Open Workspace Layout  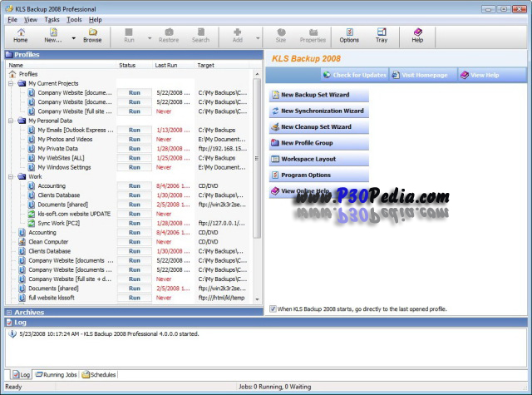(319, 159)
